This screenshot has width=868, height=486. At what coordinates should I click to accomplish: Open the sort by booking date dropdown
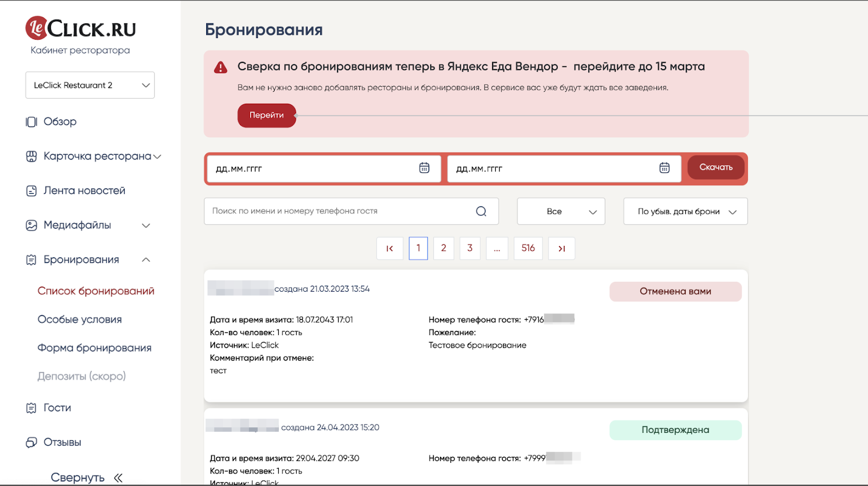pos(685,212)
